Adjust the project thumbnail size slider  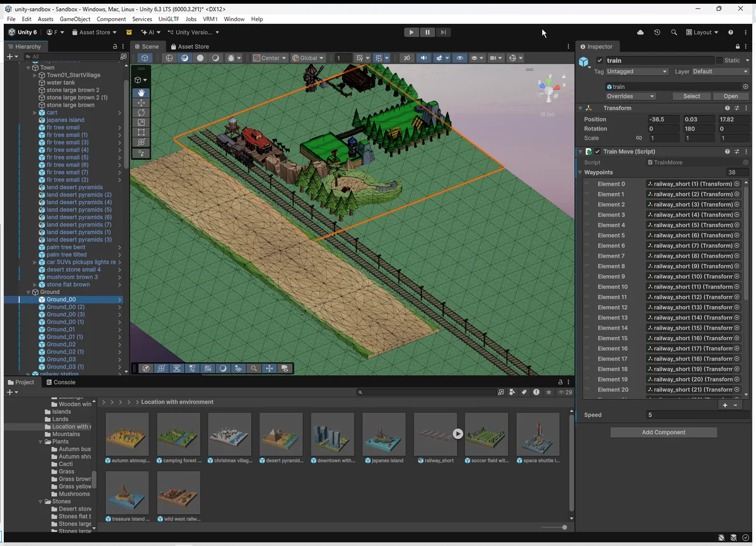pyautogui.click(x=564, y=527)
